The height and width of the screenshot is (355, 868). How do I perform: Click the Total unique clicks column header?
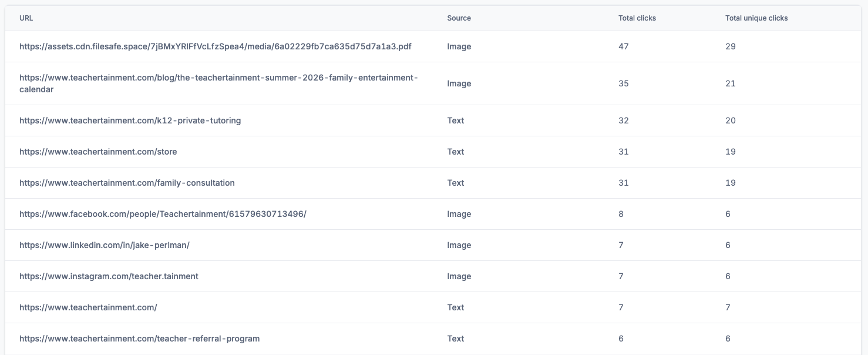coord(756,18)
